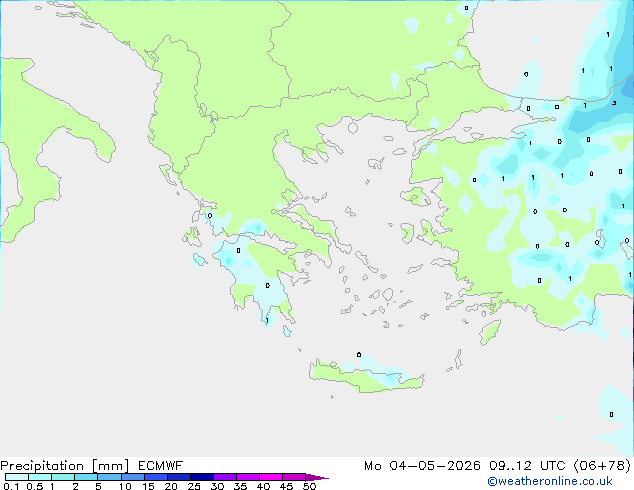This screenshot has width=634, height=490.
Task: Click the '50' legend scale label
Action: [x=309, y=486]
